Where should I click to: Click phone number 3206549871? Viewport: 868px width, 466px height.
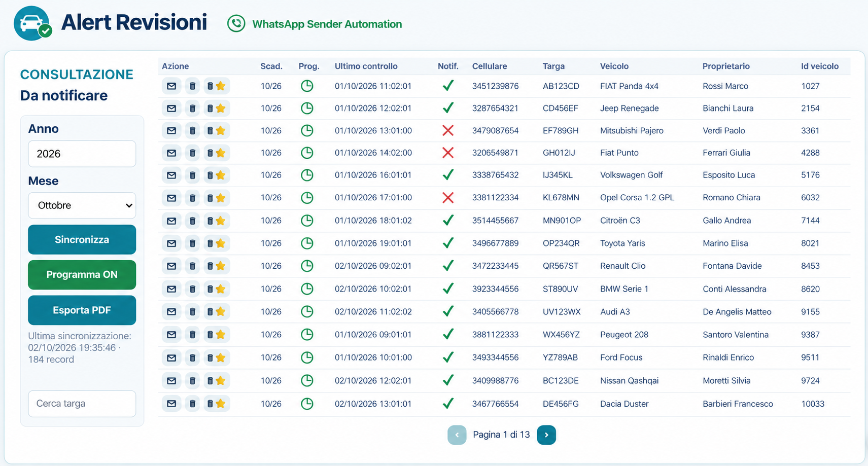[495, 153]
